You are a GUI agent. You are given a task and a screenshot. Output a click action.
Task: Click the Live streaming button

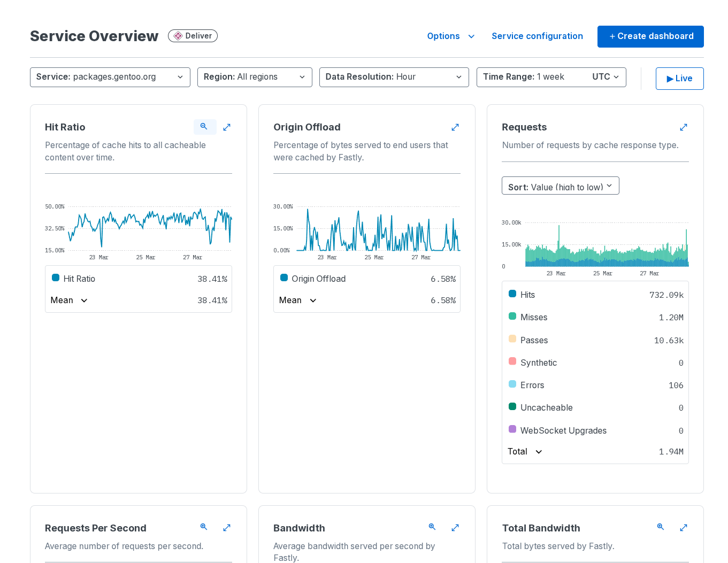coord(679,79)
